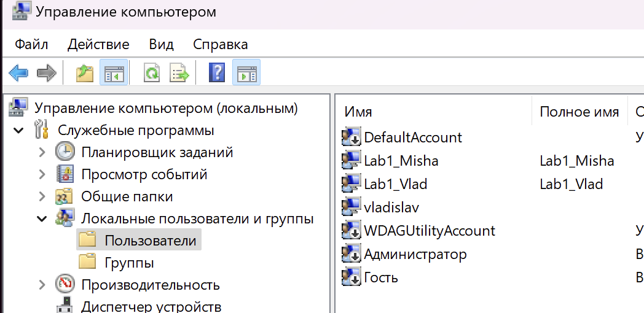Expand the Производительность tree node
This screenshot has width=644, height=313.
click(x=42, y=285)
